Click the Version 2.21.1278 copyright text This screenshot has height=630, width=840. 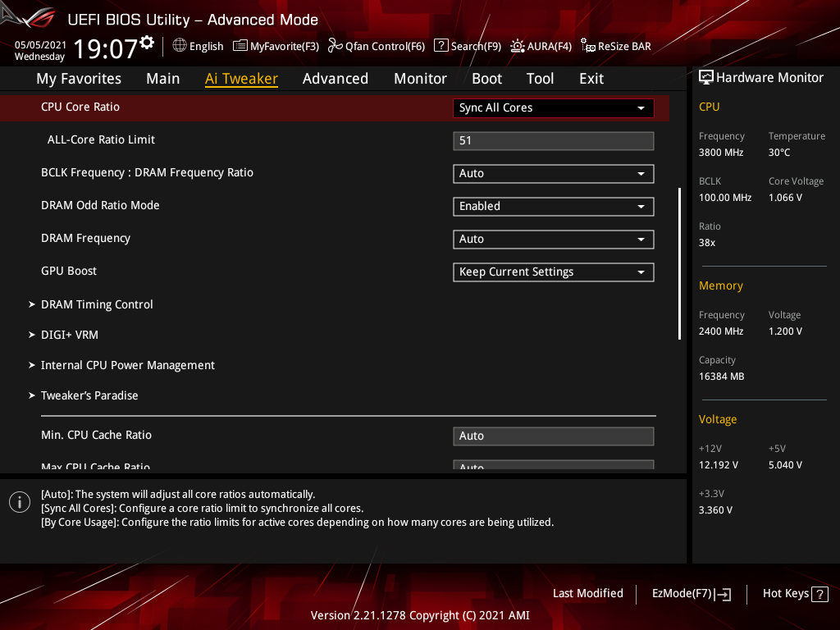coord(420,615)
